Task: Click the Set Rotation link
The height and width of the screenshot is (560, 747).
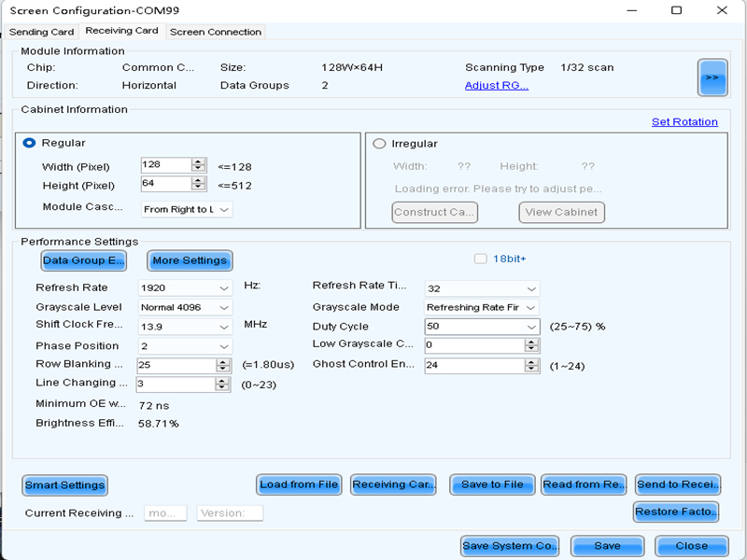Action: 684,121
